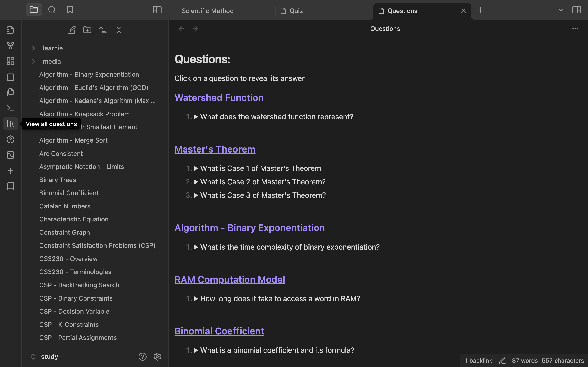The width and height of the screenshot is (588, 367).
Task: Open the Binary Trees note
Action: tap(58, 180)
